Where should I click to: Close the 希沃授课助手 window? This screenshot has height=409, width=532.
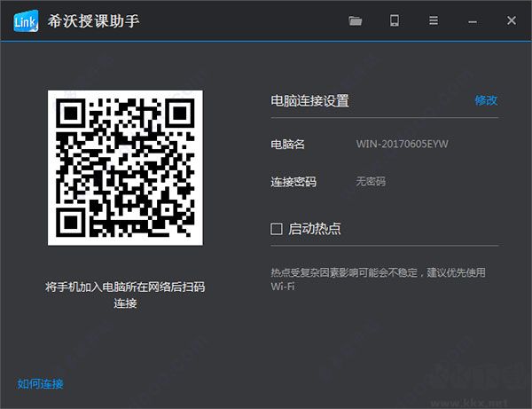(512, 20)
